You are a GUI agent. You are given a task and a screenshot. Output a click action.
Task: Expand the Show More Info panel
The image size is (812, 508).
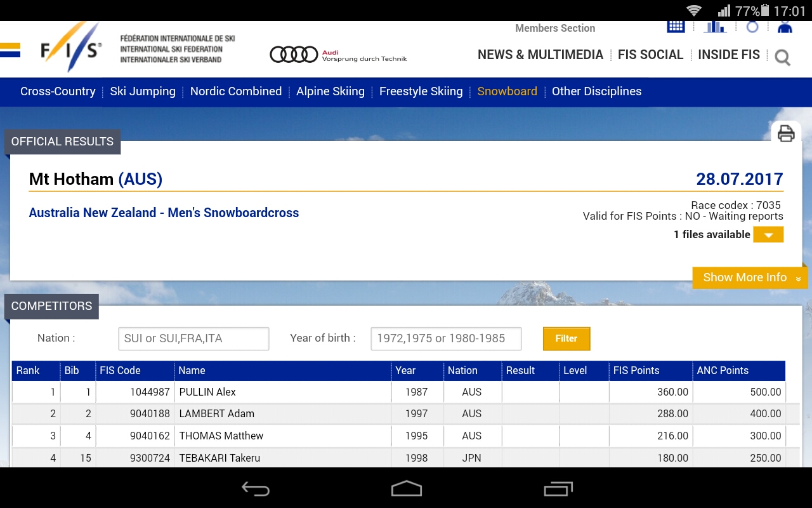tap(750, 277)
